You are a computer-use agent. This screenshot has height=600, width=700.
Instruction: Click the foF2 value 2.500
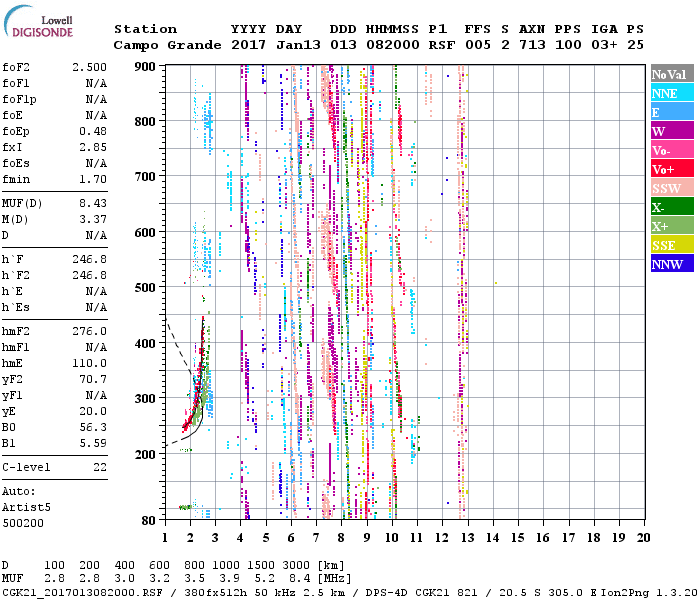click(89, 66)
